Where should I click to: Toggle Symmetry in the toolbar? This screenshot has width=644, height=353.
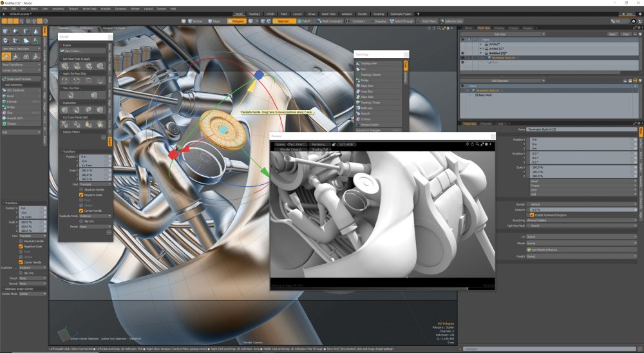(357, 21)
